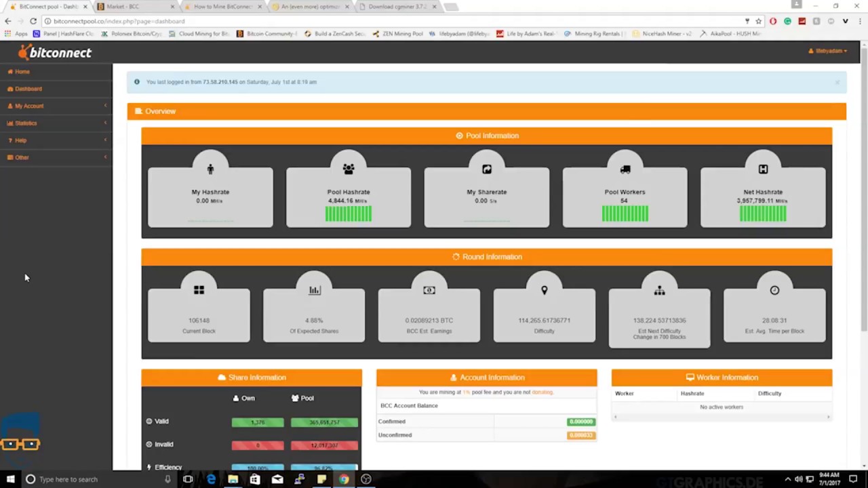
Task: Click the Account Information panel header
Action: pyautogui.click(x=487, y=378)
